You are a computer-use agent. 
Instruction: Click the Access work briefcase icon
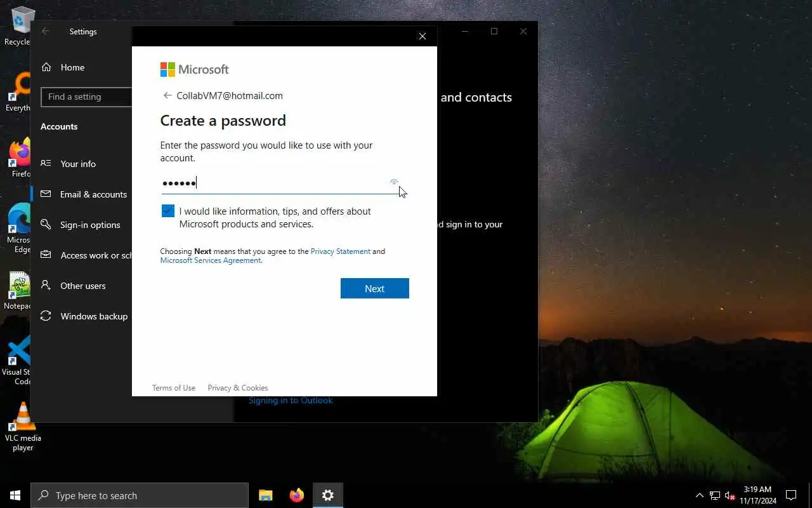tap(46, 255)
